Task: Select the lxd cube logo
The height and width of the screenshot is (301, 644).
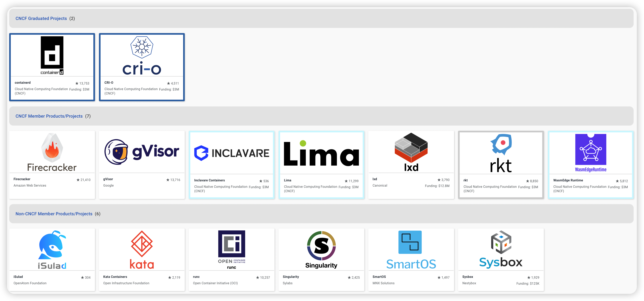Action: pyautogui.click(x=411, y=152)
